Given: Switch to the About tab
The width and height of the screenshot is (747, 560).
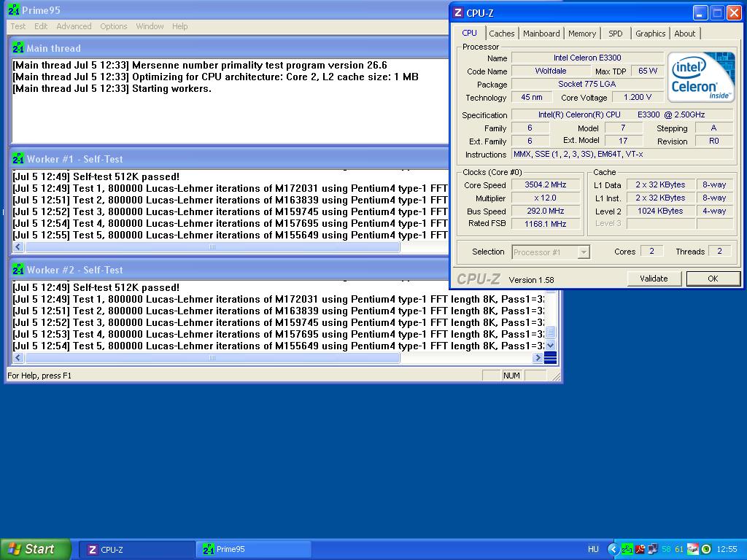Looking at the screenshot, I should tap(684, 34).
